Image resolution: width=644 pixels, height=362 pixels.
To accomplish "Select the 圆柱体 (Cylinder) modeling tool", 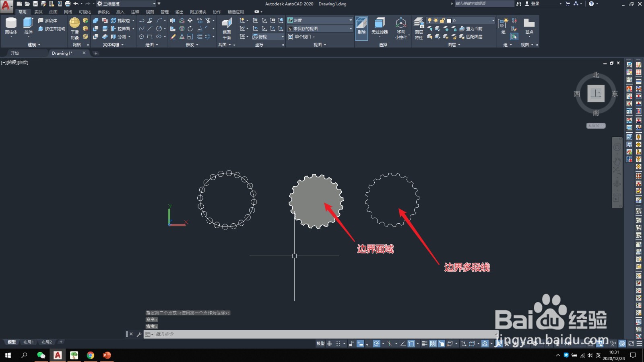I will tap(11, 27).
